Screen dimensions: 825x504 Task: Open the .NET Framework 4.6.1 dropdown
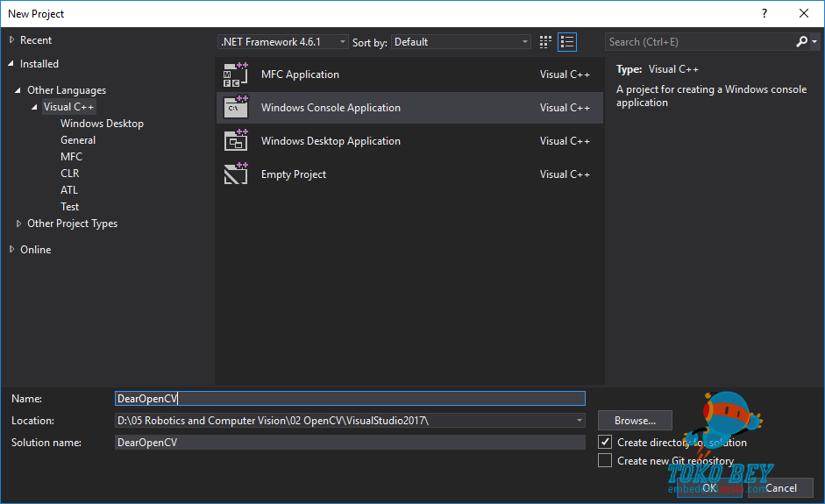[283, 41]
